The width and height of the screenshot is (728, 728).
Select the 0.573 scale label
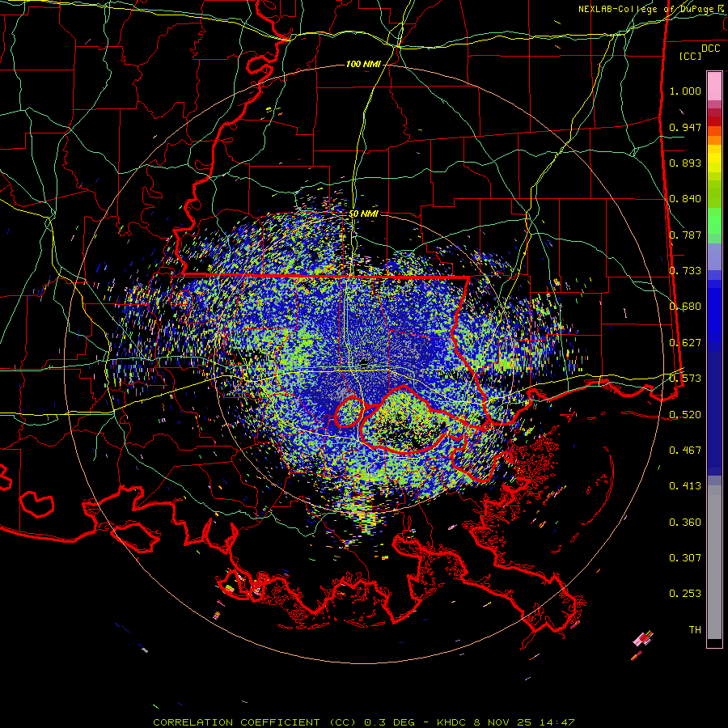click(x=685, y=379)
